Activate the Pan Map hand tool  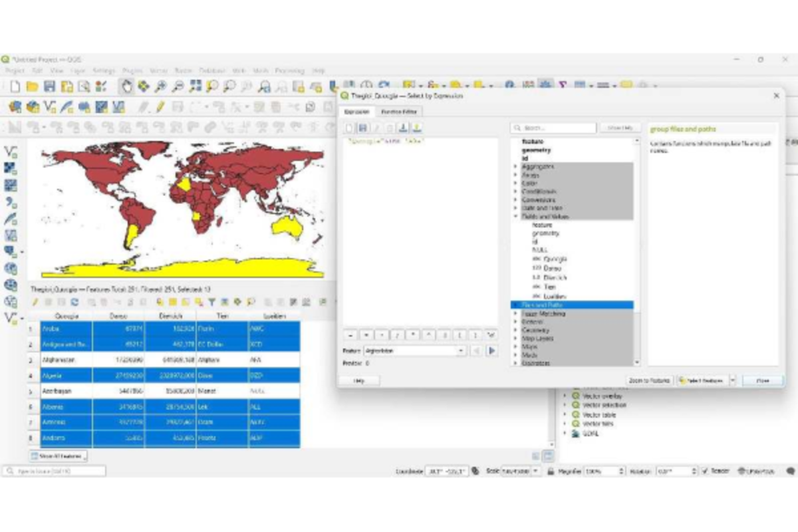[126, 86]
